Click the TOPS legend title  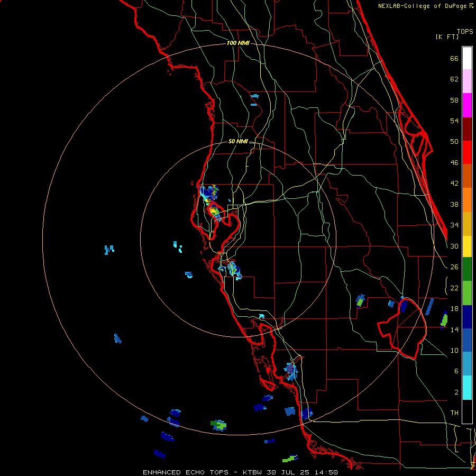click(465, 31)
